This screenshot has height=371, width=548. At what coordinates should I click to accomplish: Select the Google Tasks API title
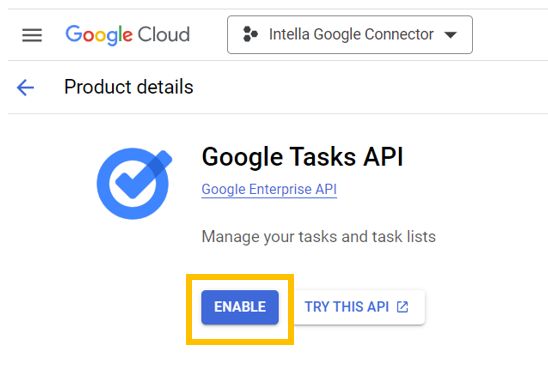[x=303, y=157]
